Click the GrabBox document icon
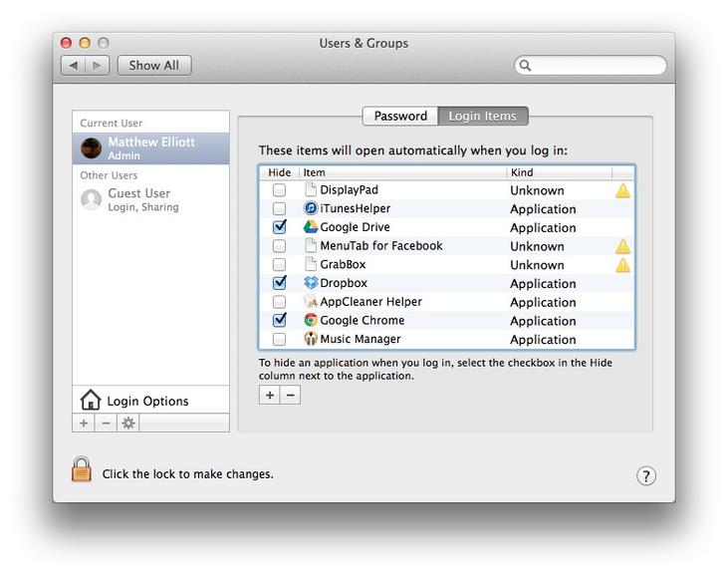The height and width of the screenshot is (576, 728). pyautogui.click(x=310, y=264)
